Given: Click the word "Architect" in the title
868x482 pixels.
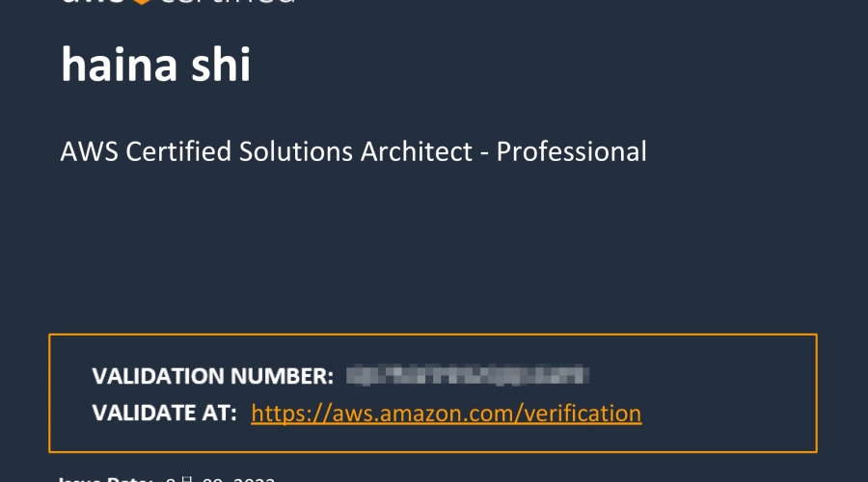Looking at the screenshot, I should tap(417, 151).
